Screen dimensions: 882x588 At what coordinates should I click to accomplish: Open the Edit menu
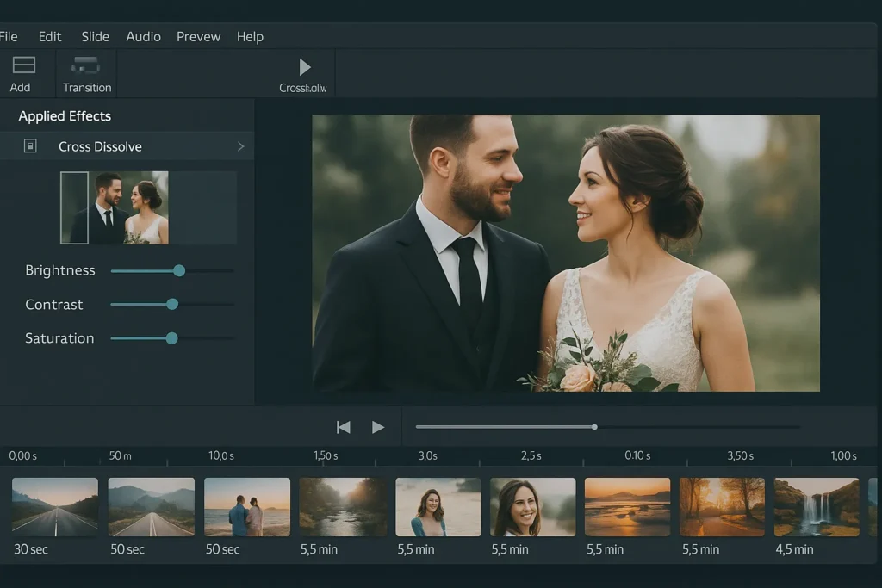(50, 36)
